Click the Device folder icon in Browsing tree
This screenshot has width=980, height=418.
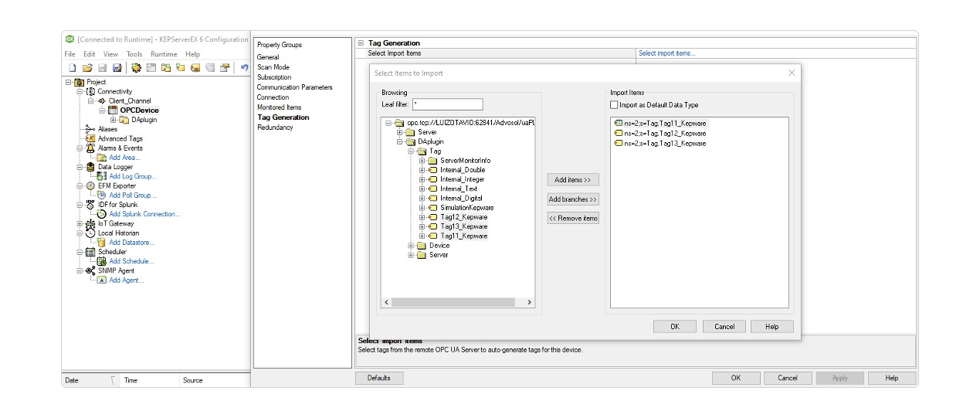pos(422,246)
